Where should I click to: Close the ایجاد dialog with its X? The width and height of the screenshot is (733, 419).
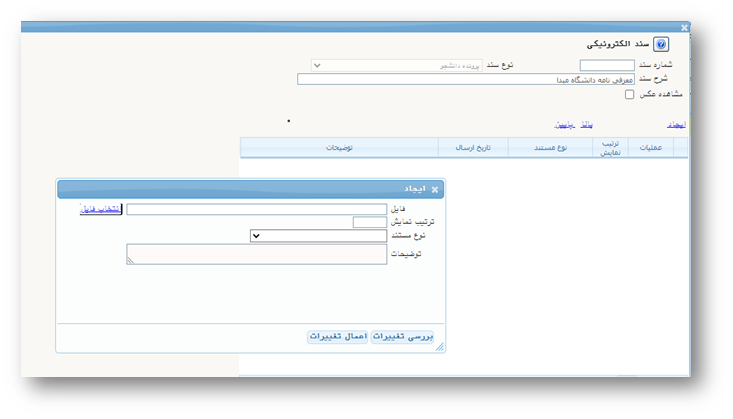point(435,189)
